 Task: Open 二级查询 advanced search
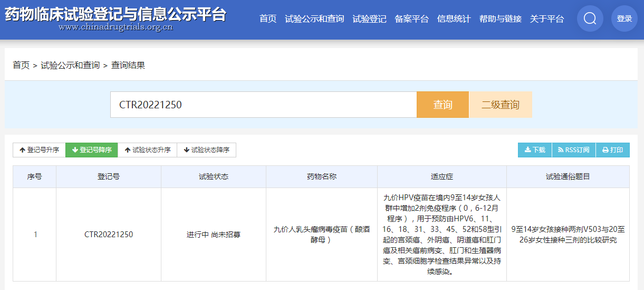coord(501,105)
